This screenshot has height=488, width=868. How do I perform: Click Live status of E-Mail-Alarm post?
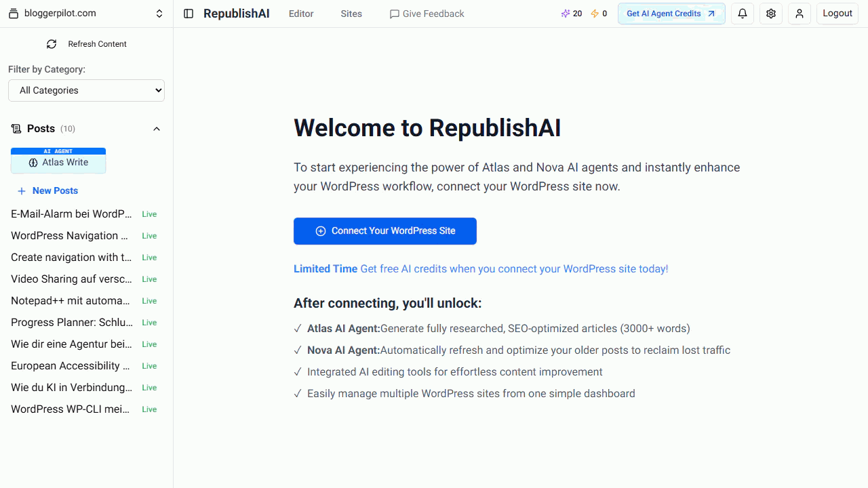pos(149,214)
